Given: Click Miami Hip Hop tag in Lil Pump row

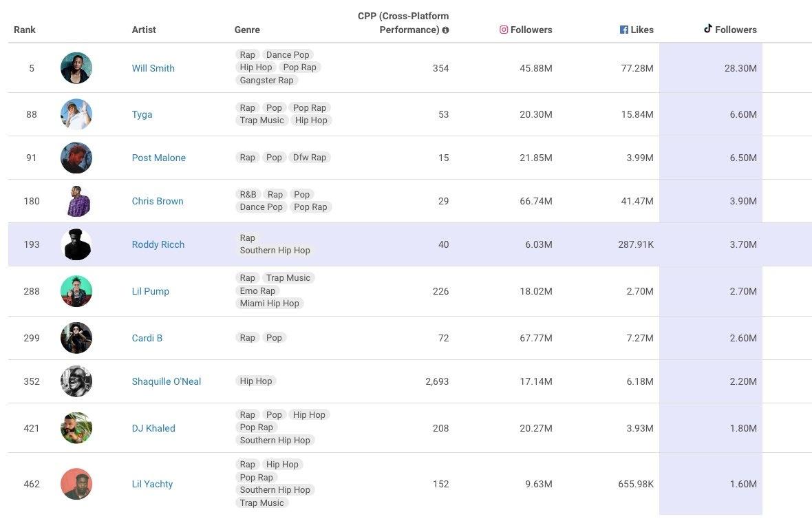Looking at the screenshot, I should coord(269,304).
